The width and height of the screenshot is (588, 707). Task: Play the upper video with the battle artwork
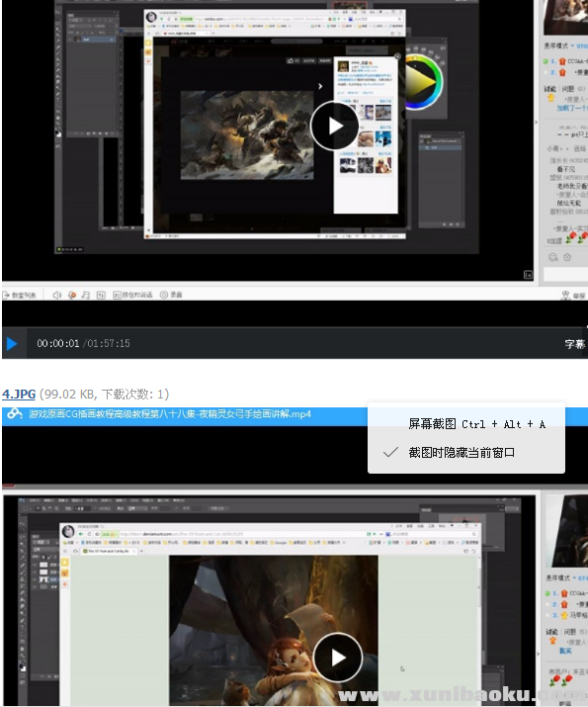pyautogui.click(x=335, y=126)
